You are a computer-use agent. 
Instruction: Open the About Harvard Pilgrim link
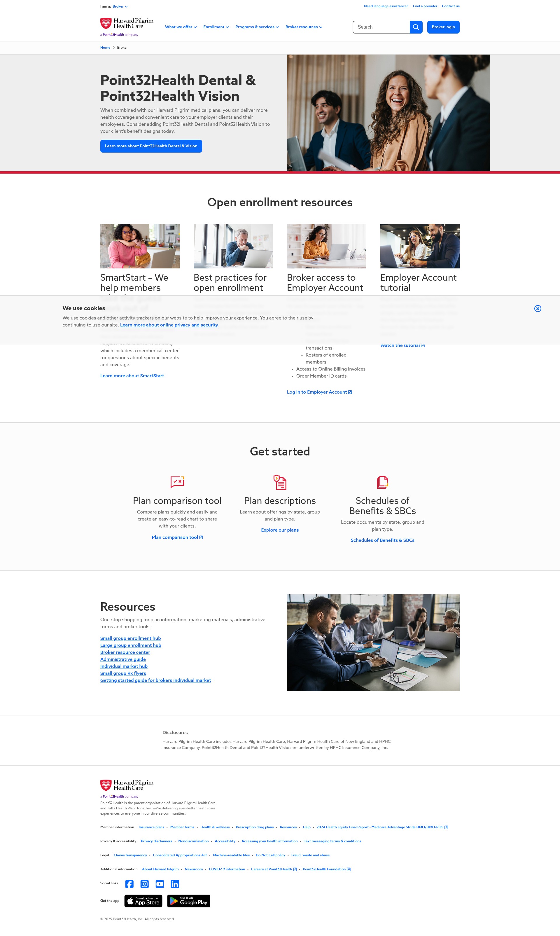pyautogui.click(x=160, y=869)
